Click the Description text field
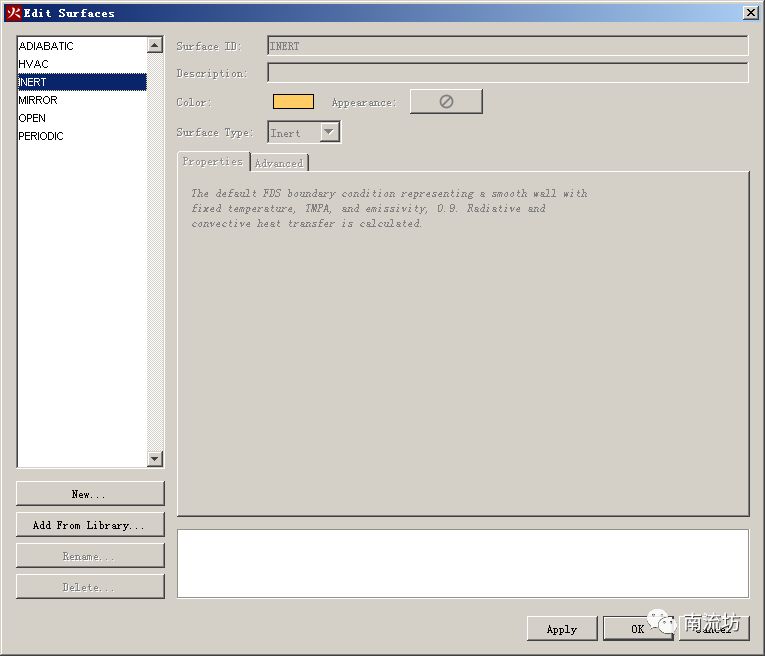Image resolution: width=765 pixels, height=656 pixels. pyautogui.click(x=507, y=73)
